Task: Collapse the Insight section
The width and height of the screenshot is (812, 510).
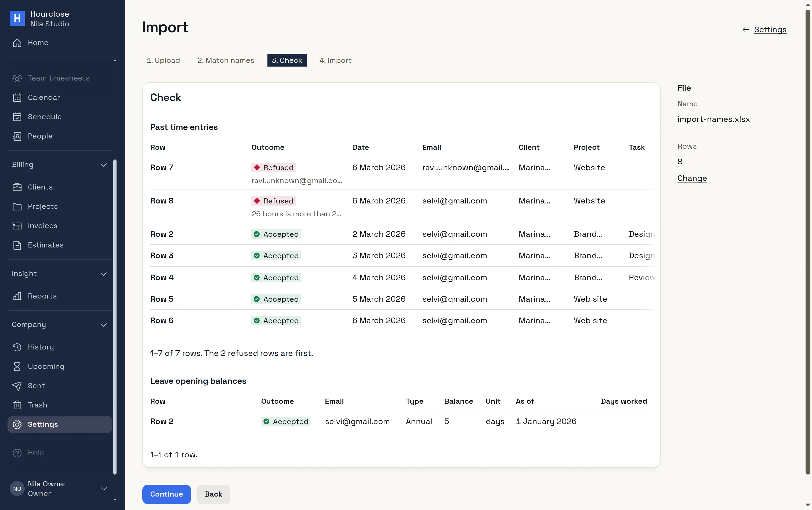Action: (104, 274)
